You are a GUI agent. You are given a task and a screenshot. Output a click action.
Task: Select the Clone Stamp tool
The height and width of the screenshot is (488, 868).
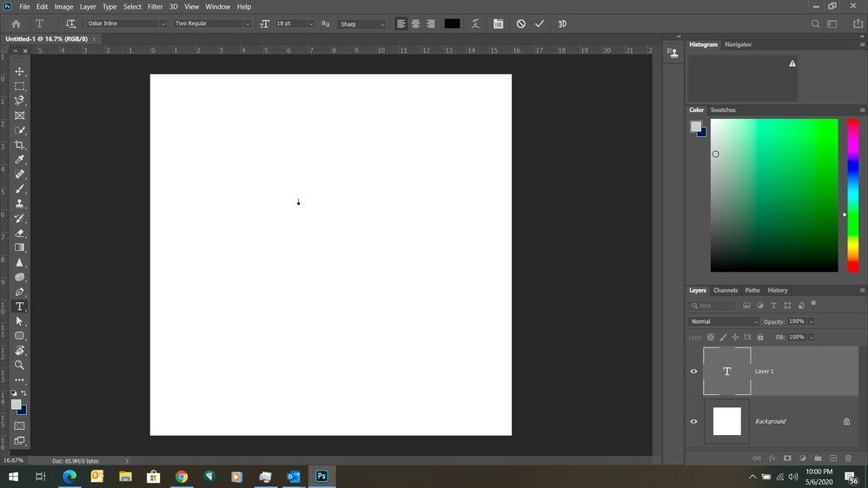pos(19,203)
